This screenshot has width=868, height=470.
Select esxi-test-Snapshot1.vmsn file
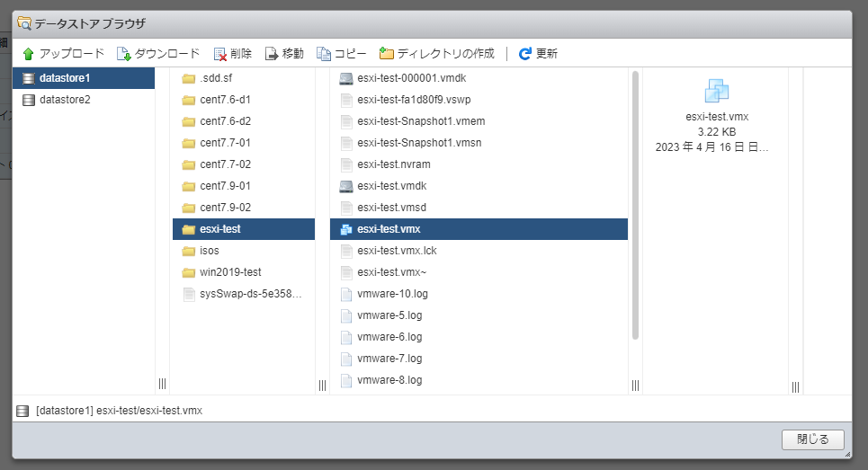click(x=479, y=143)
